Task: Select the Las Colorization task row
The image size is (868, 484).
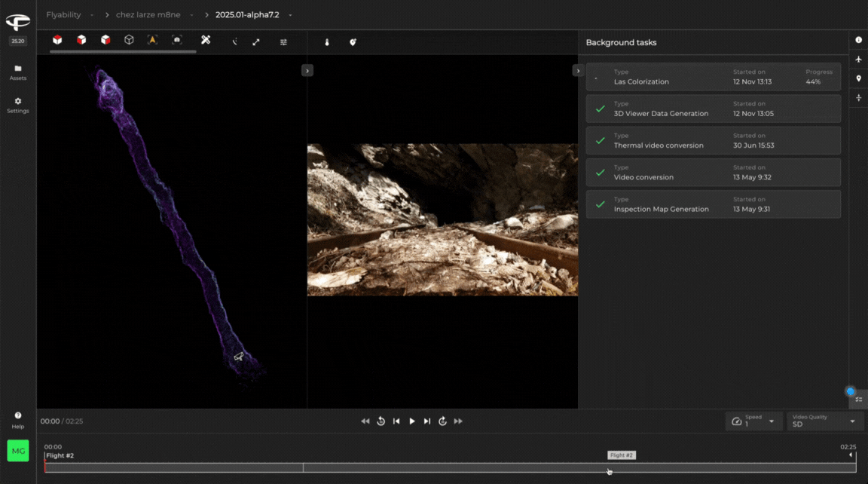Action: coord(713,77)
